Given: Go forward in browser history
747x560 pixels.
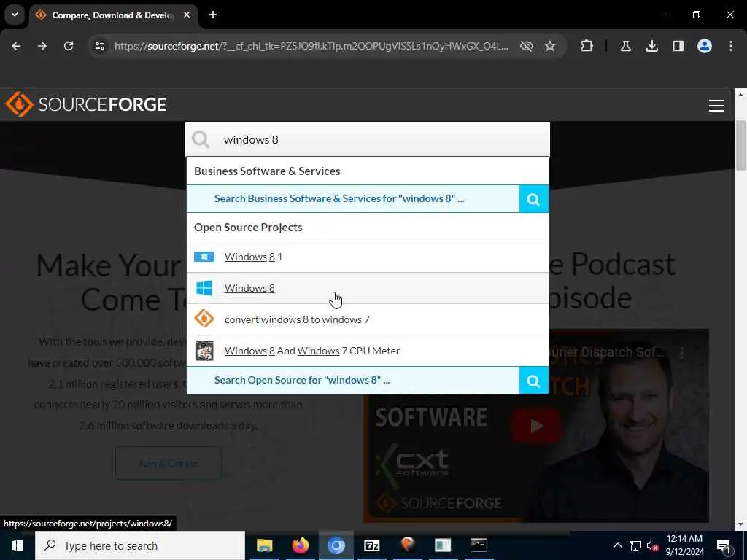Looking at the screenshot, I should (42, 46).
